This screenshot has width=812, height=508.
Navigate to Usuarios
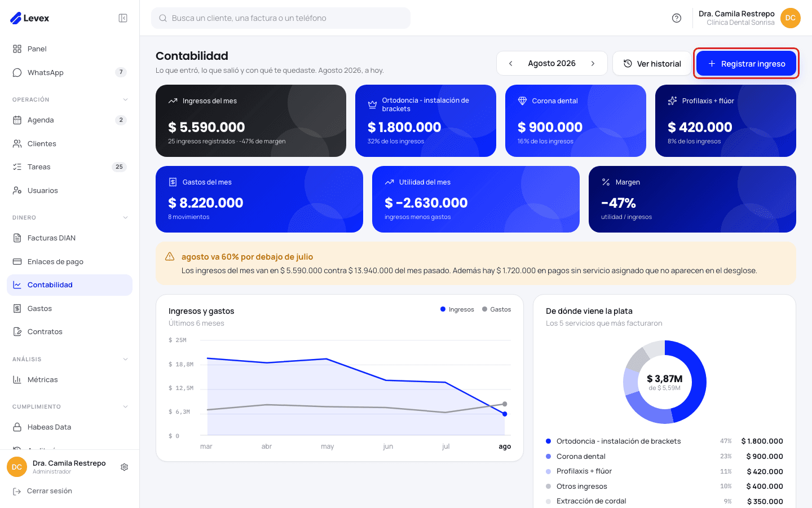point(69,191)
